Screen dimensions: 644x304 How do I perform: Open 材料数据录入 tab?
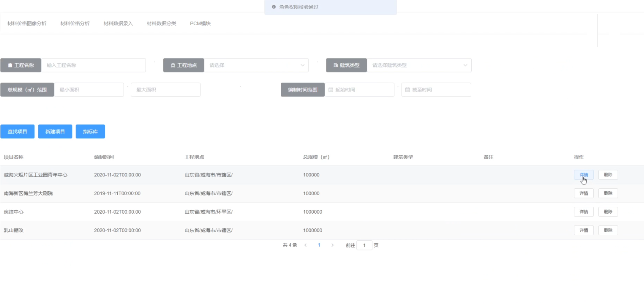tap(118, 24)
